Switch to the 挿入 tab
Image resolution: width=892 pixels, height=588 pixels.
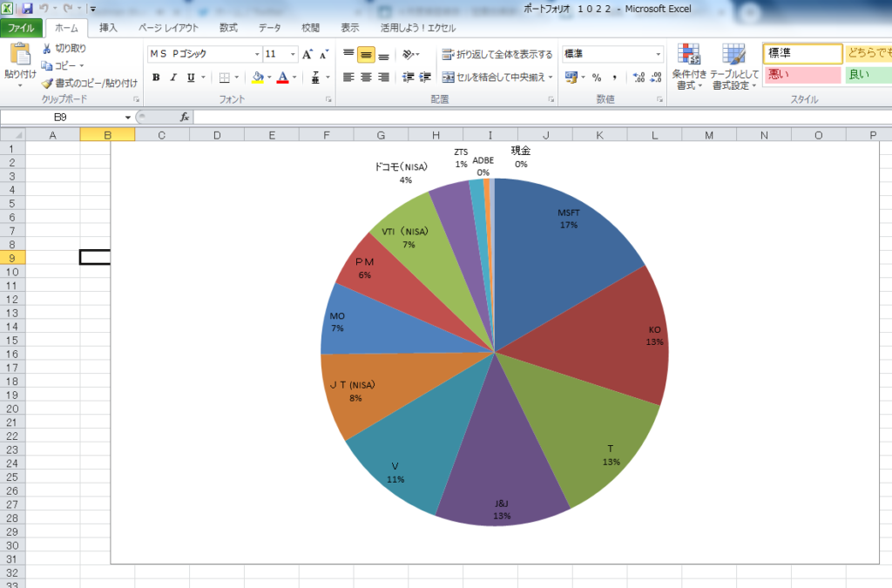[x=108, y=28]
